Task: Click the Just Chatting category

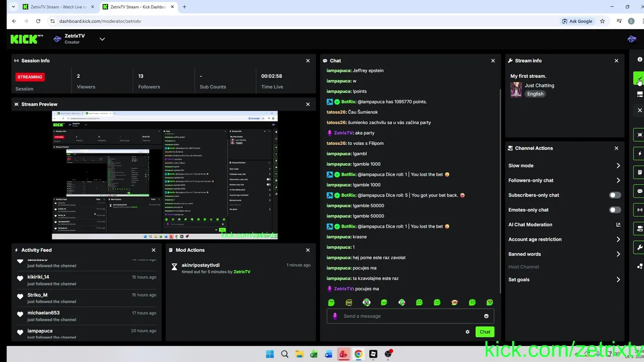Action: coord(539,85)
